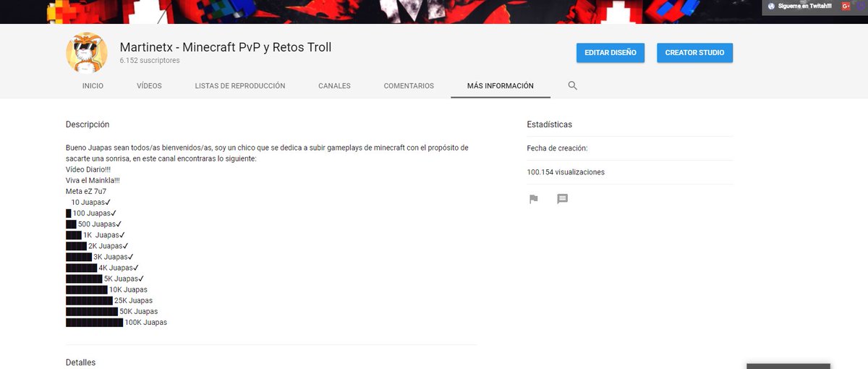This screenshot has height=369, width=868.
Task: Click the 25K Juapas line
Action: (109, 300)
